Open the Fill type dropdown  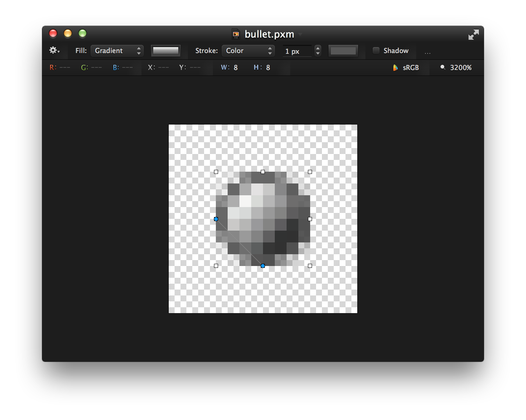click(117, 50)
